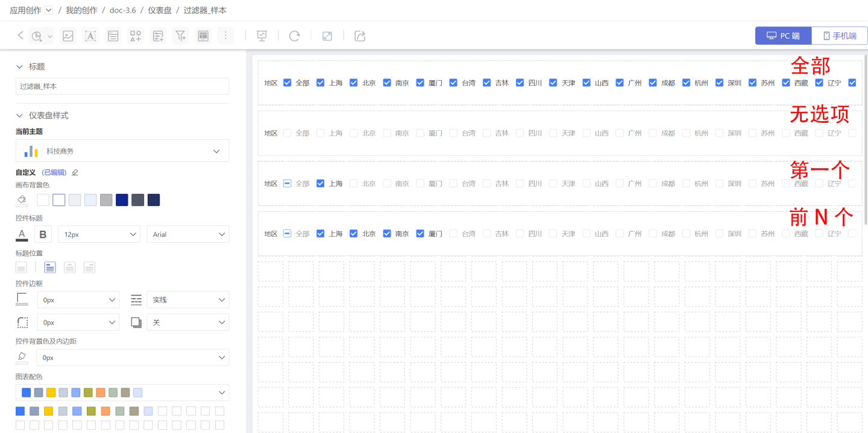
Task: Toggle bold for control title
Action: pyautogui.click(x=43, y=234)
